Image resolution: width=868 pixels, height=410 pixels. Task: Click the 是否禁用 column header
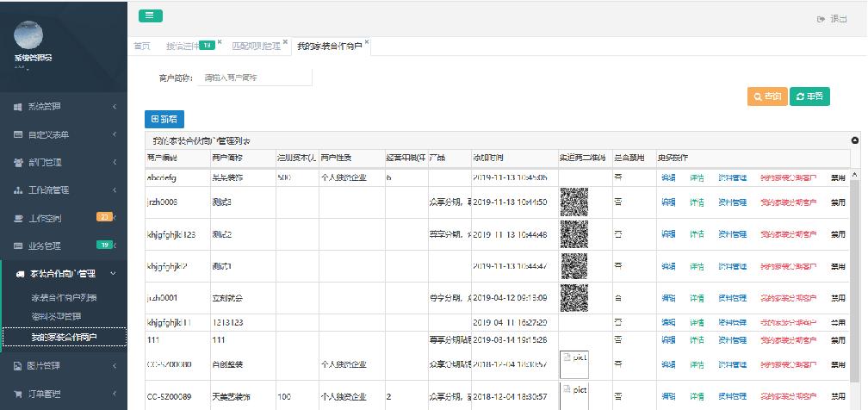pos(635,158)
